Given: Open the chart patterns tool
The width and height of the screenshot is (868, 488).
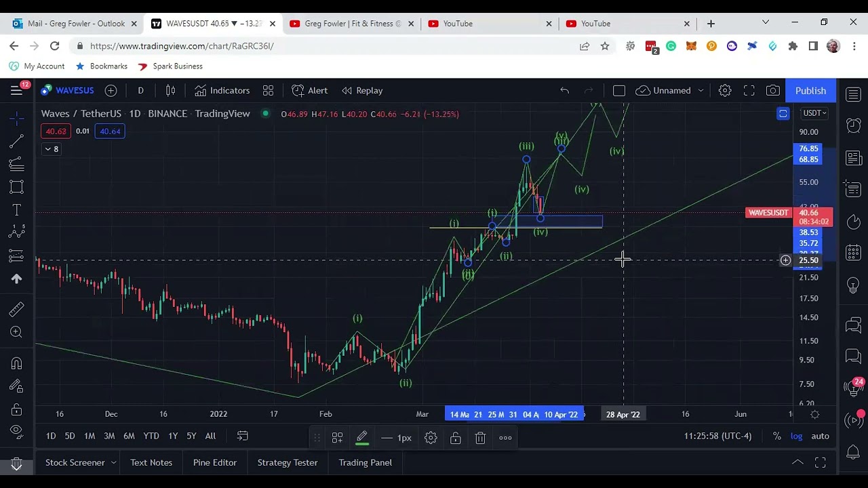Looking at the screenshot, I should 17,232.
